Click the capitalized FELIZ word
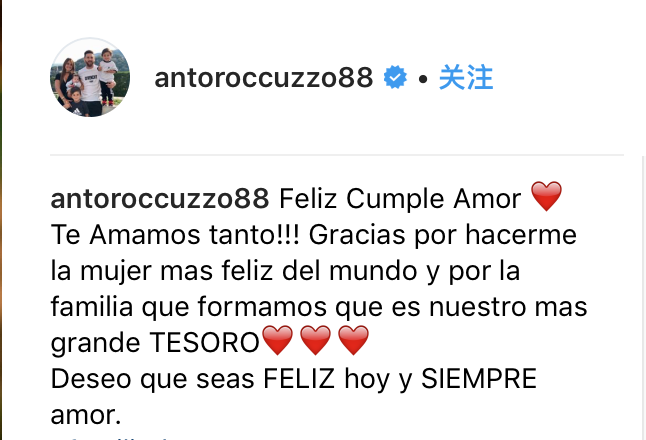Screen dimensions: 646x440 tap(299, 379)
